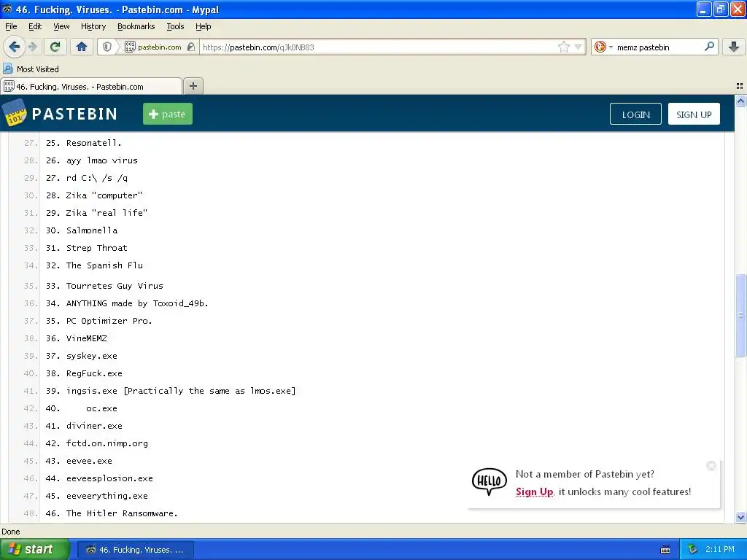The height and width of the screenshot is (560, 747).
Task: Open the URL history dropdown arrow
Action: point(578,47)
